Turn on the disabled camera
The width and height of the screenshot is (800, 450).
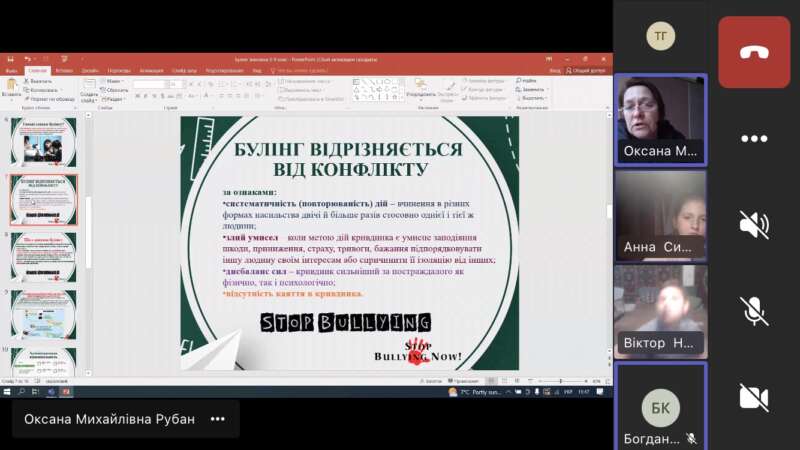754,397
